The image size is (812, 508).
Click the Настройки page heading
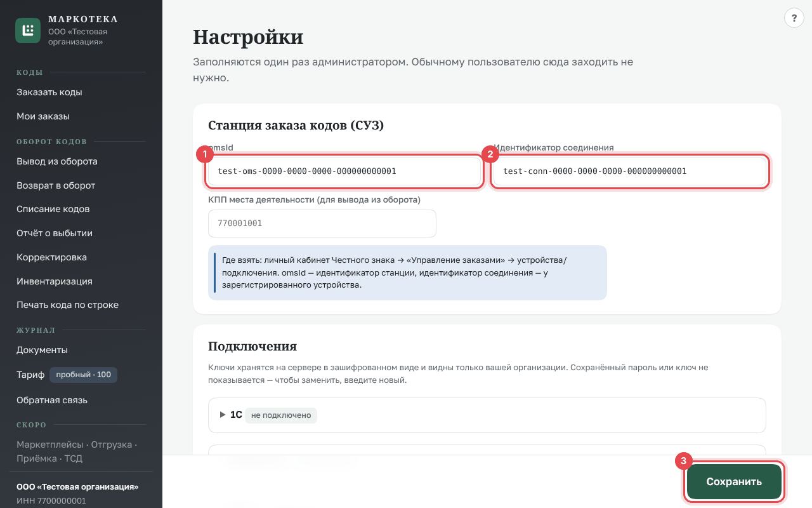(248, 37)
